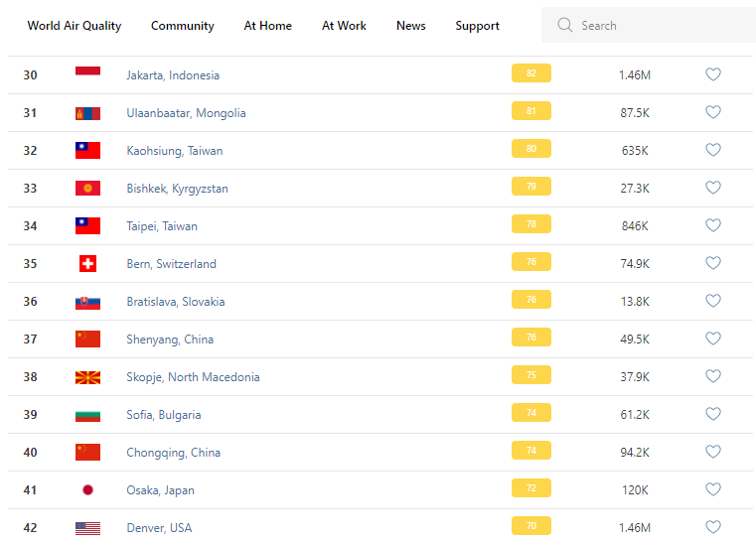Open the Chongqing, China city link
756x543 pixels.
click(x=174, y=453)
